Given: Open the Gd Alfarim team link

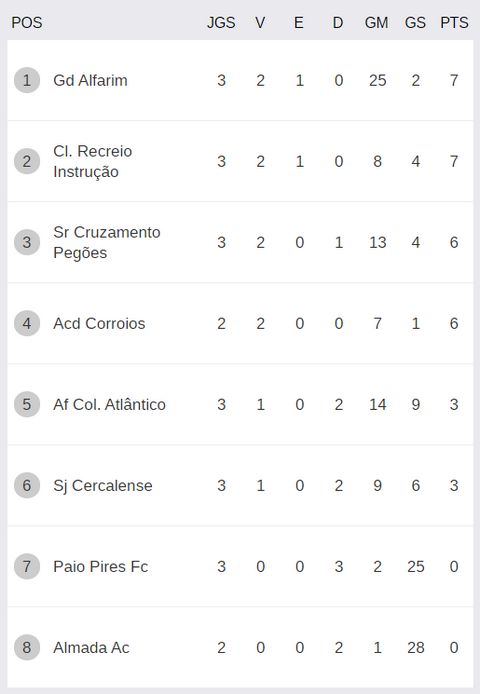Looking at the screenshot, I should tap(90, 80).
